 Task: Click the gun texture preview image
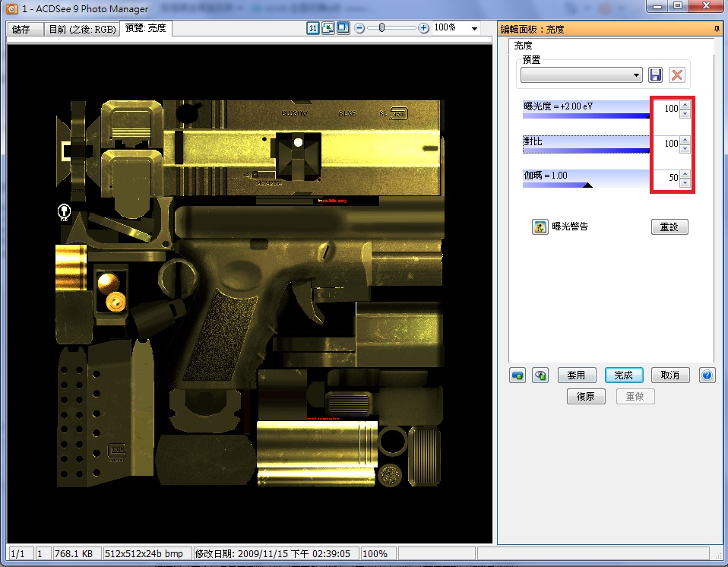pyautogui.click(x=250, y=293)
